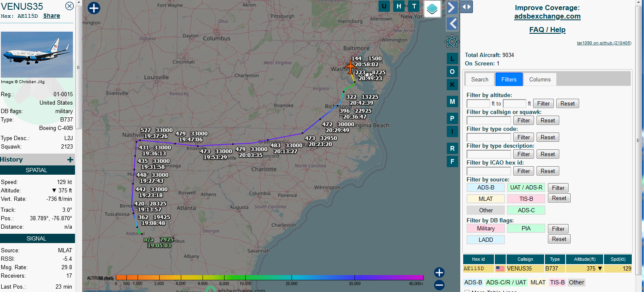
Task: Click the ICAO hex id input
Action: pyautogui.click(x=489, y=171)
